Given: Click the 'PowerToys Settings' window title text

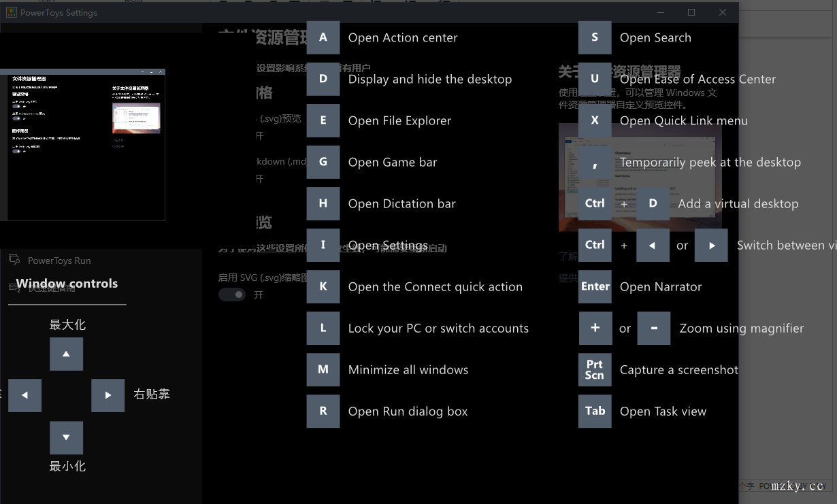Looking at the screenshot, I should point(59,12).
